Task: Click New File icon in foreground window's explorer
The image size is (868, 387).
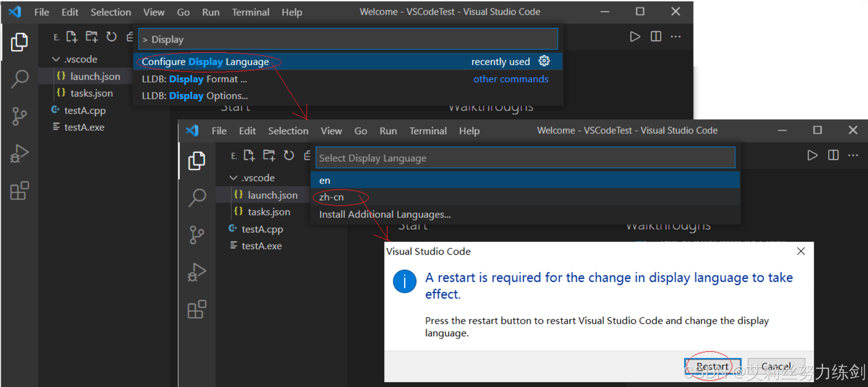Action: (249, 155)
